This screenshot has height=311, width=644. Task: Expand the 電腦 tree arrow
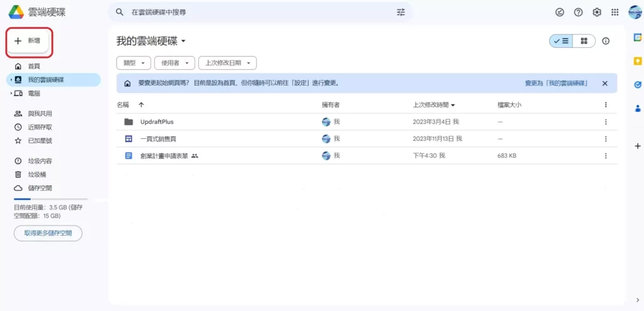[11, 94]
